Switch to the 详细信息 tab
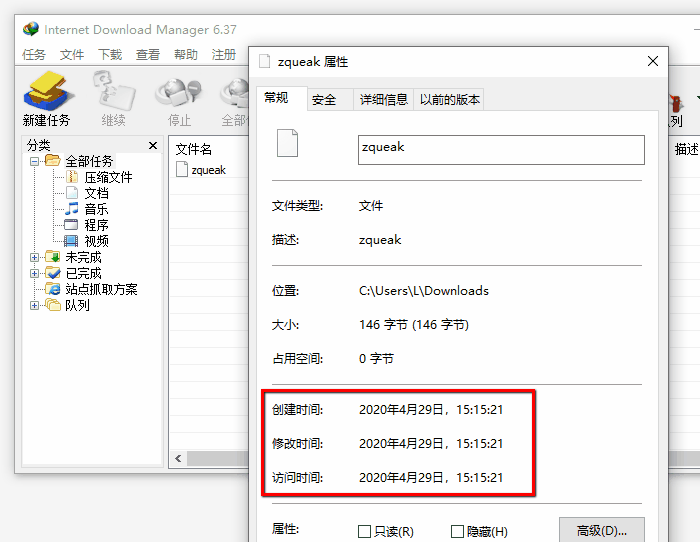 click(x=383, y=100)
